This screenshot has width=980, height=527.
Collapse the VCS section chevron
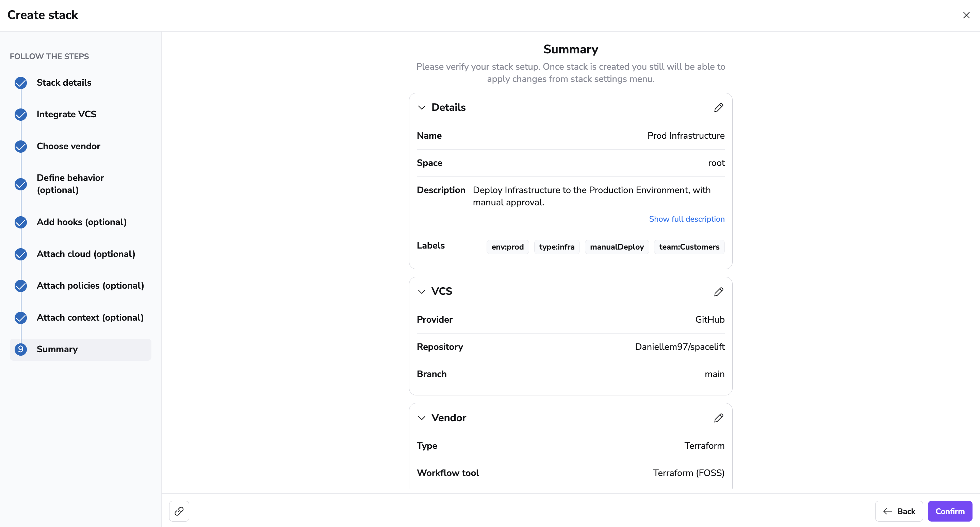(422, 292)
